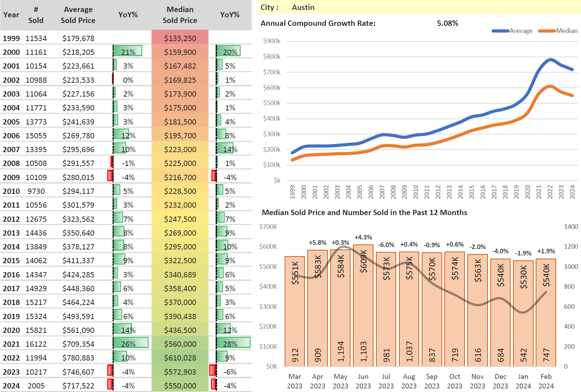This screenshot has height=392, width=581.
Task: Click the Median Sold Price column header
Action: [x=180, y=15]
